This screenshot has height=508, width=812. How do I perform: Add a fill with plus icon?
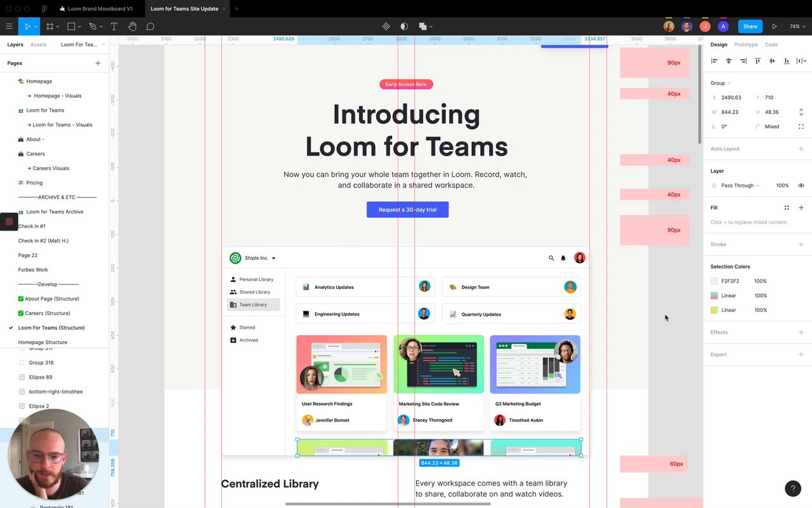(801, 208)
